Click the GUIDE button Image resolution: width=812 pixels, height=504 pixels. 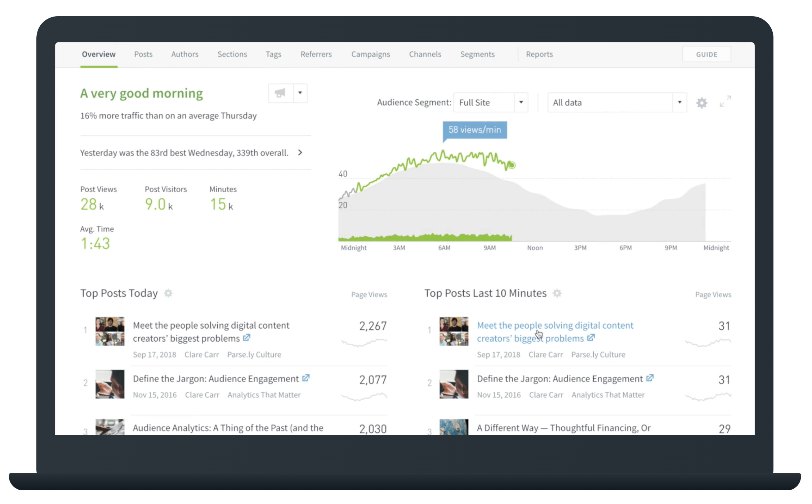pyautogui.click(x=706, y=54)
